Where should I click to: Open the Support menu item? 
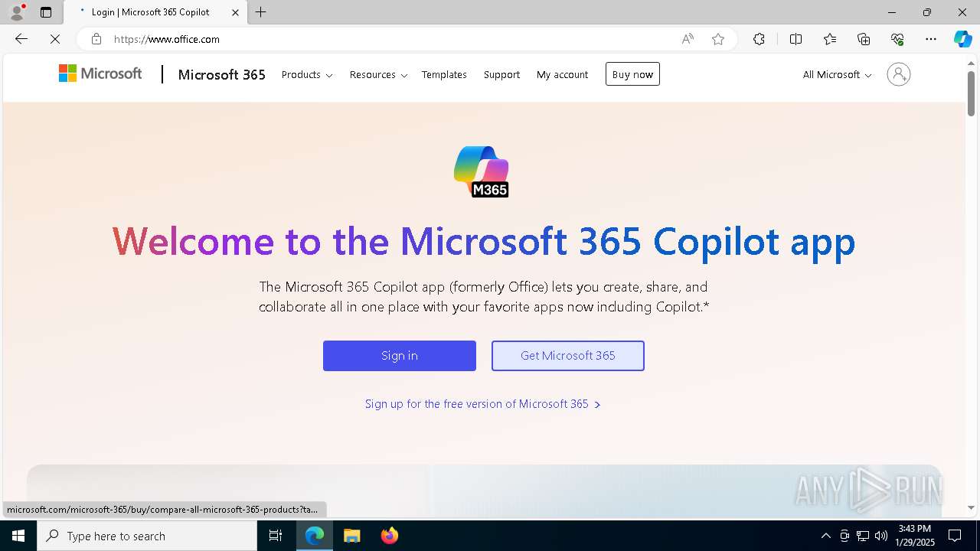point(501,74)
